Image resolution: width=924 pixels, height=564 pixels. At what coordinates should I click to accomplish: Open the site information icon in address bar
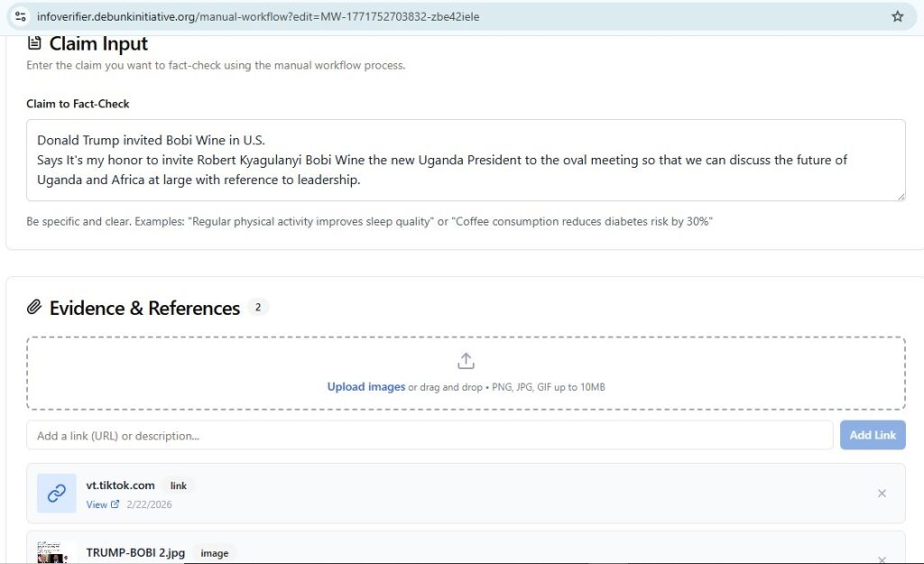21,16
